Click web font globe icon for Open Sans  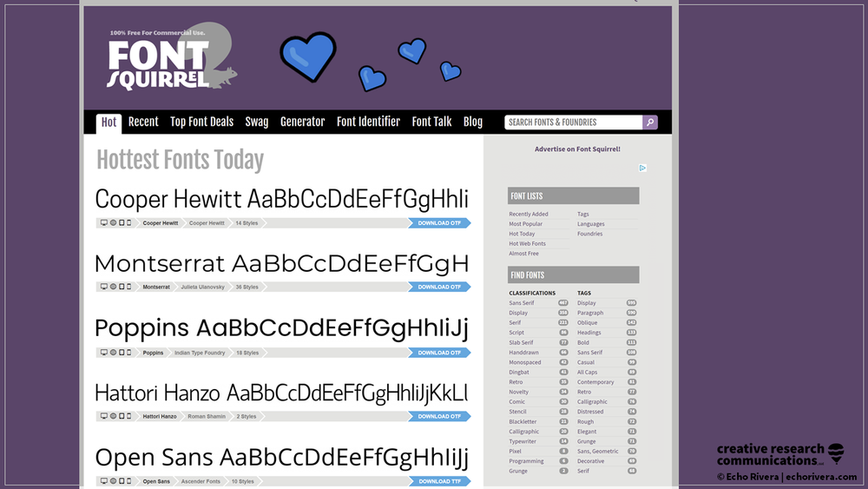(x=113, y=480)
